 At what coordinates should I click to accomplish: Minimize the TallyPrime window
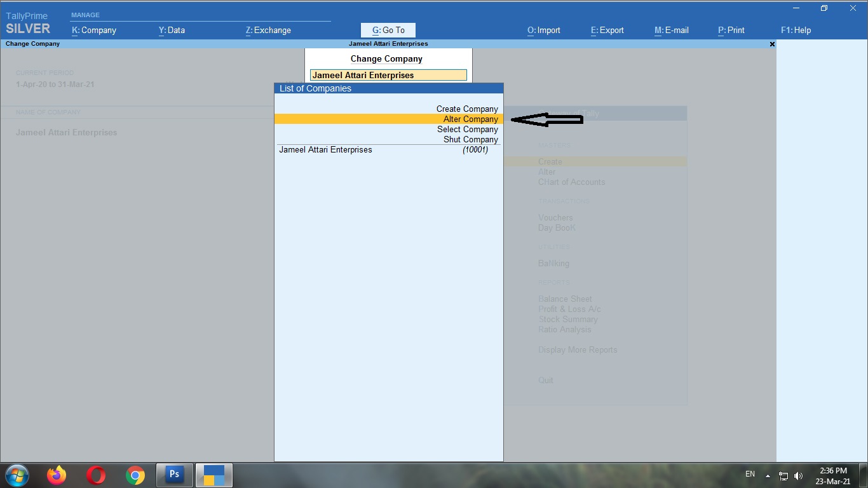796,8
